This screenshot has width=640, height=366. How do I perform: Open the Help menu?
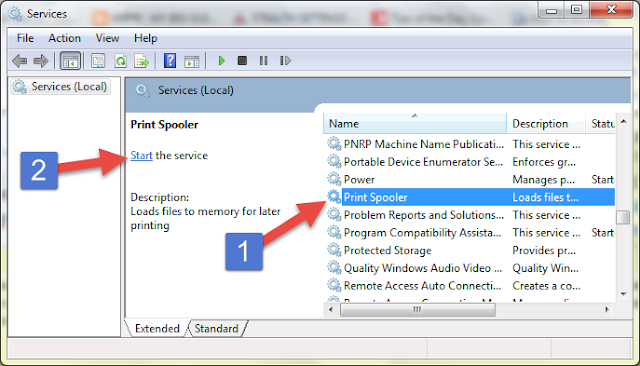coord(145,38)
